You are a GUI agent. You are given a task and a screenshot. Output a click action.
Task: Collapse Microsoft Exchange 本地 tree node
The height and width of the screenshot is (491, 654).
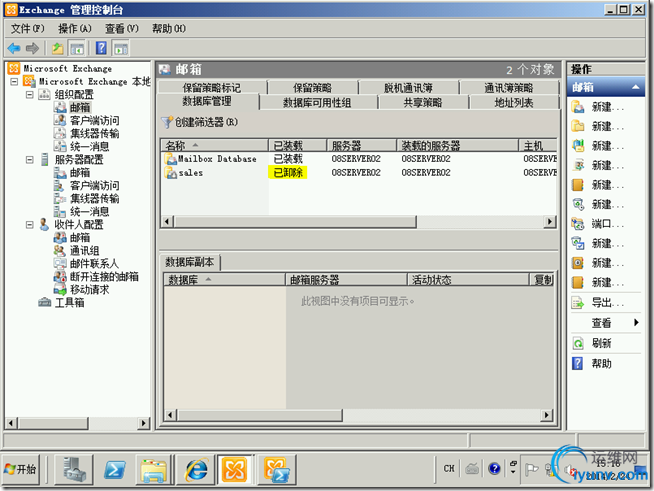click(x=15, y=81)
